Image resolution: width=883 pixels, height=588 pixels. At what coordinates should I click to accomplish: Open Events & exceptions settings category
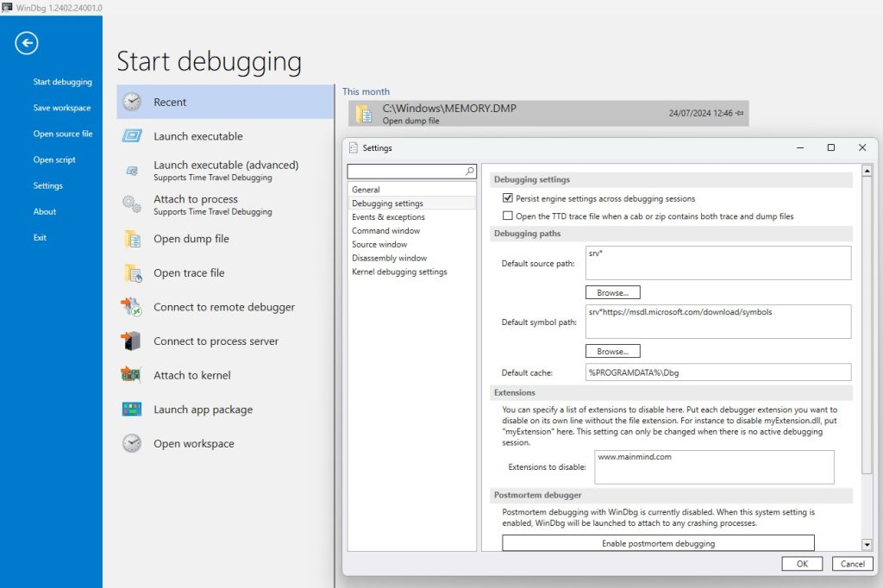[411, 217]
